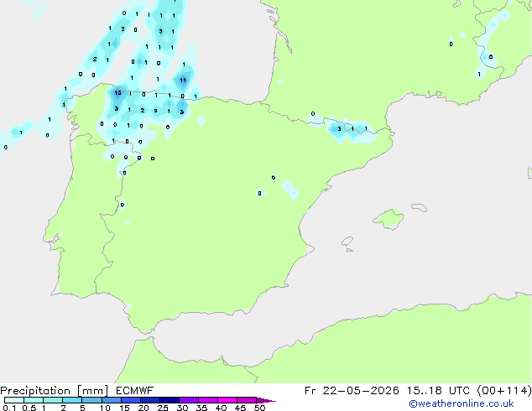Pick the violet 30–35 mm legend swatch

[x=189, y=400]
